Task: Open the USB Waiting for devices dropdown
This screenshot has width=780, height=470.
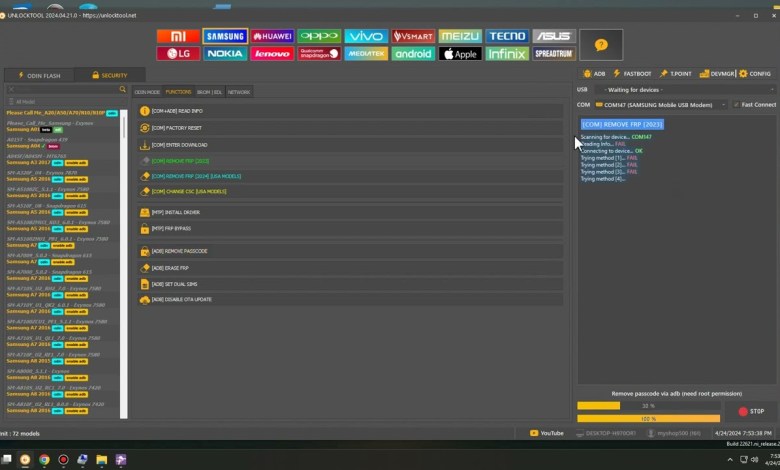Action: point(685,90)
